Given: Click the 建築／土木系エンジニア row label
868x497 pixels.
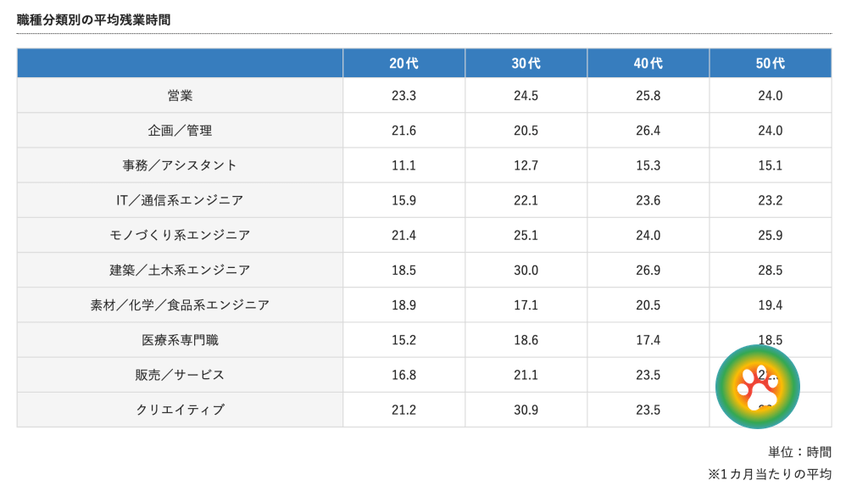Looking at the screenshot, I should [180, 271].
